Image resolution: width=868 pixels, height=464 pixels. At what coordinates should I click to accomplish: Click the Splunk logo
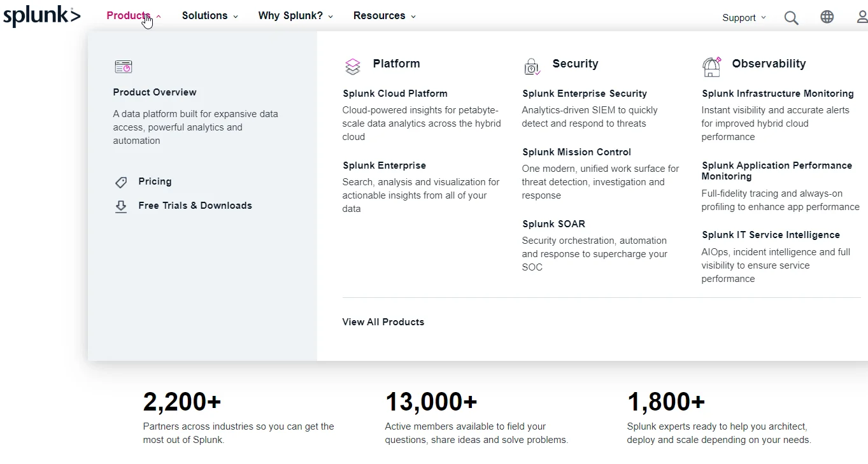pos(42,17)
